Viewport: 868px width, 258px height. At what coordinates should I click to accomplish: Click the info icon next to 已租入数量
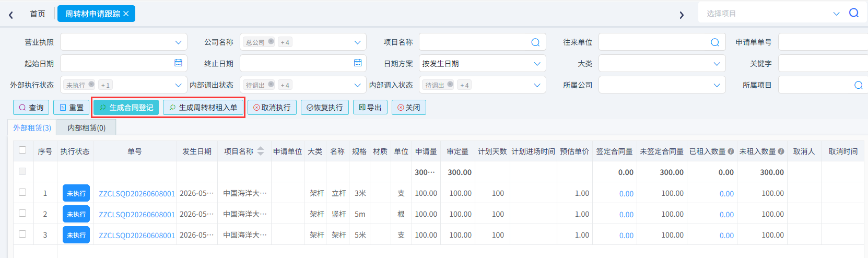click(x=731, y=151)
